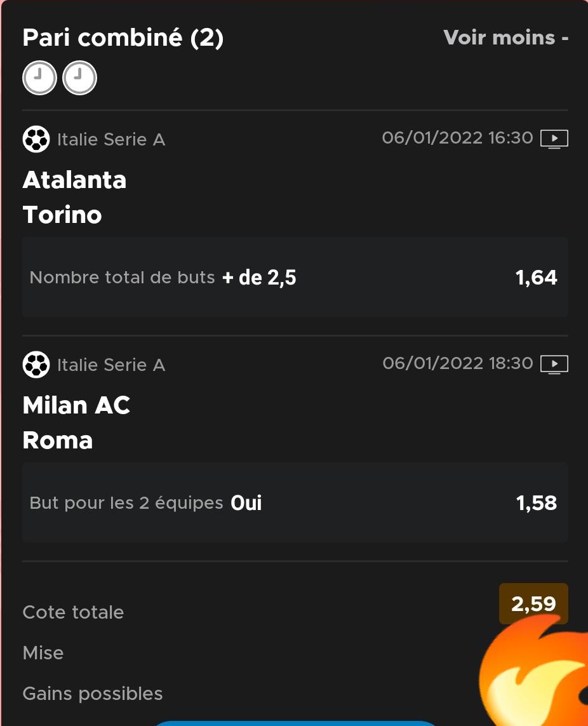Viewport: 588px width, 726px height.
Task: Select the 1,58 odds value
Action: (x=536, y=503)
